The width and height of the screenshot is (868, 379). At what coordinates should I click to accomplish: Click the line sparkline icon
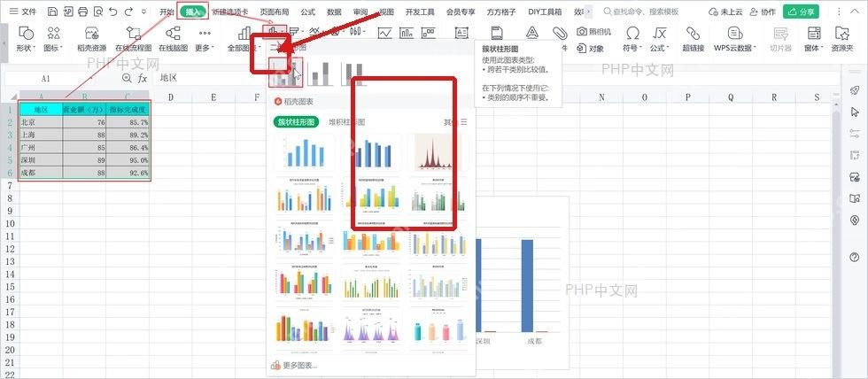384,33
